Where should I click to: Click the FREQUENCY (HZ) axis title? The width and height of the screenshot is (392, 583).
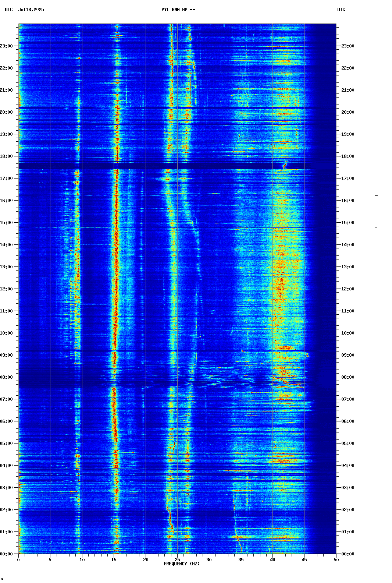coord(182,564)
